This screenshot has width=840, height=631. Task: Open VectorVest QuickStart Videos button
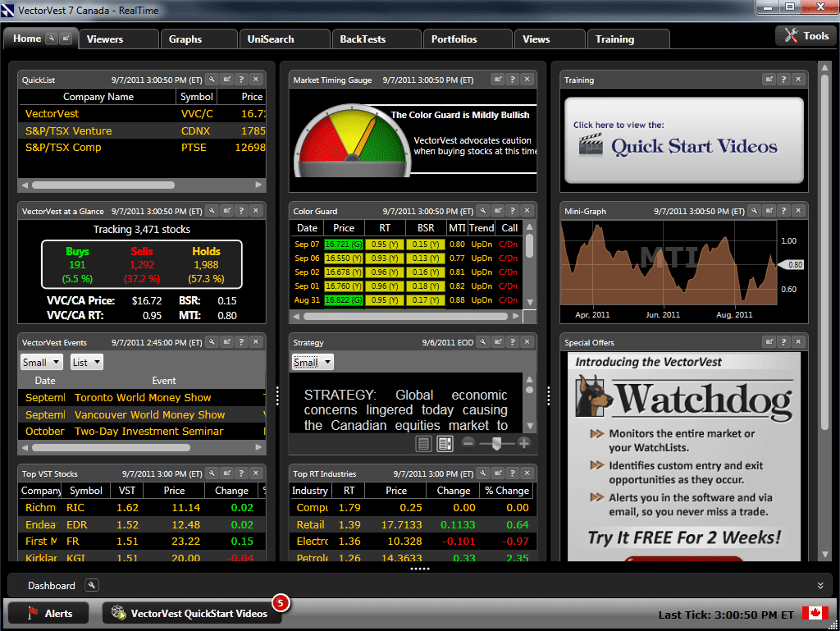192,613
